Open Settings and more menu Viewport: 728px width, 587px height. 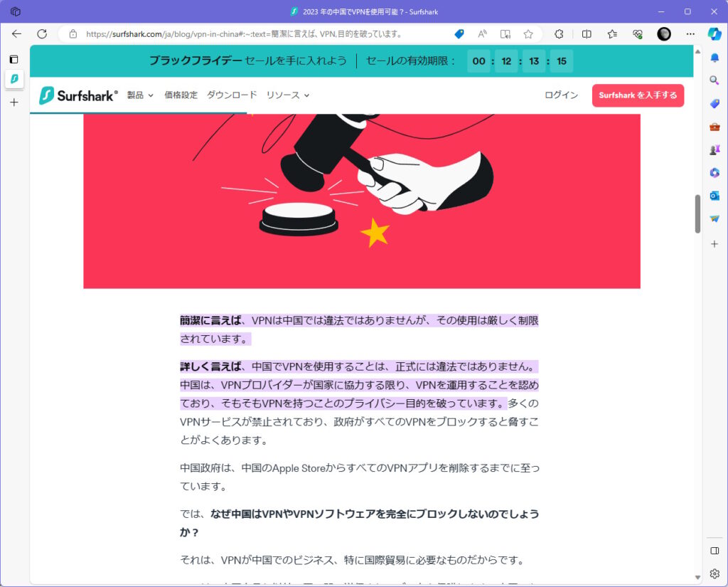[x=690, y=34]
